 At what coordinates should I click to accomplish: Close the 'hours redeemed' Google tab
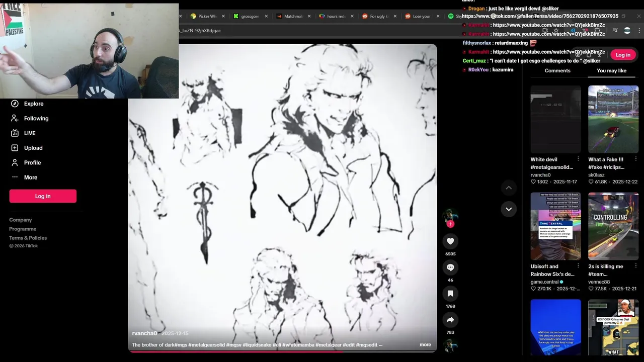pyautogui.click(x=352, y=16)
